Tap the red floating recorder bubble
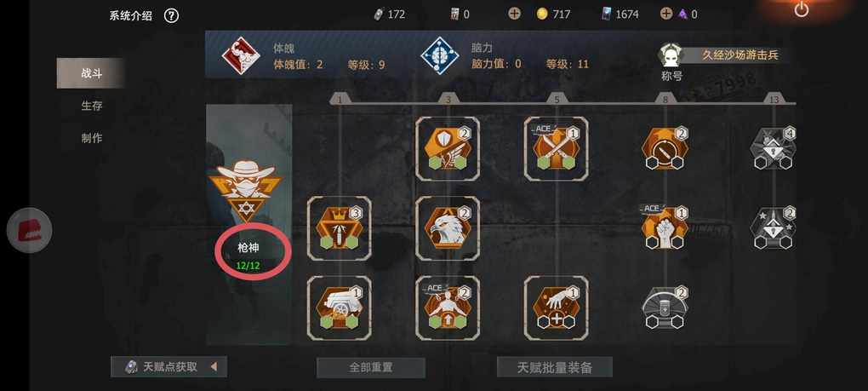This screenshot has height=391, width=868. (30, 230)
